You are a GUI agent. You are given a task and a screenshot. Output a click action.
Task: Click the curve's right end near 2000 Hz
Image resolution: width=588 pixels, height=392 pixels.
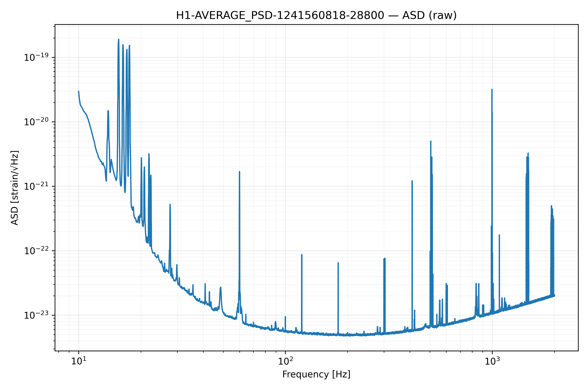click(554, 296)
